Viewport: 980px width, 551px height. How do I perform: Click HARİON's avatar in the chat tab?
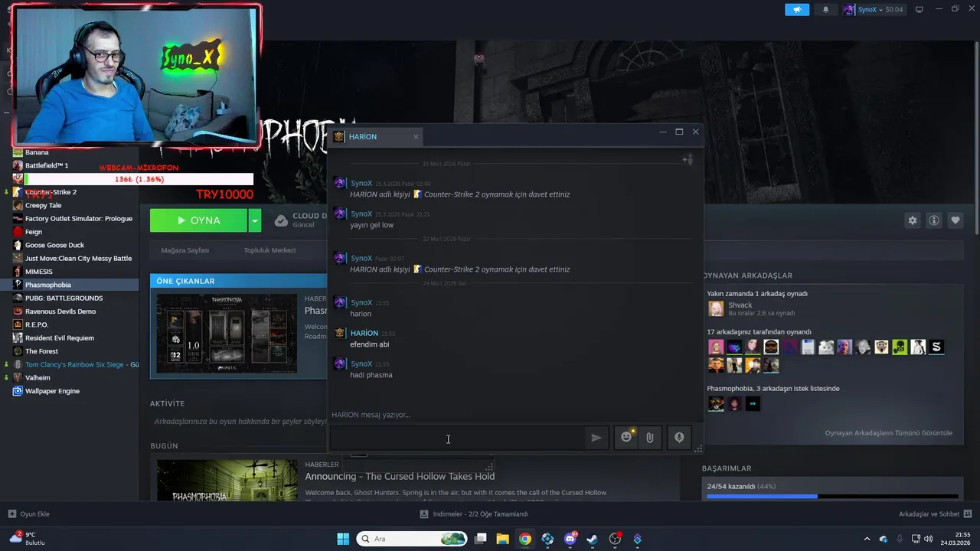[x=339, y=136]
